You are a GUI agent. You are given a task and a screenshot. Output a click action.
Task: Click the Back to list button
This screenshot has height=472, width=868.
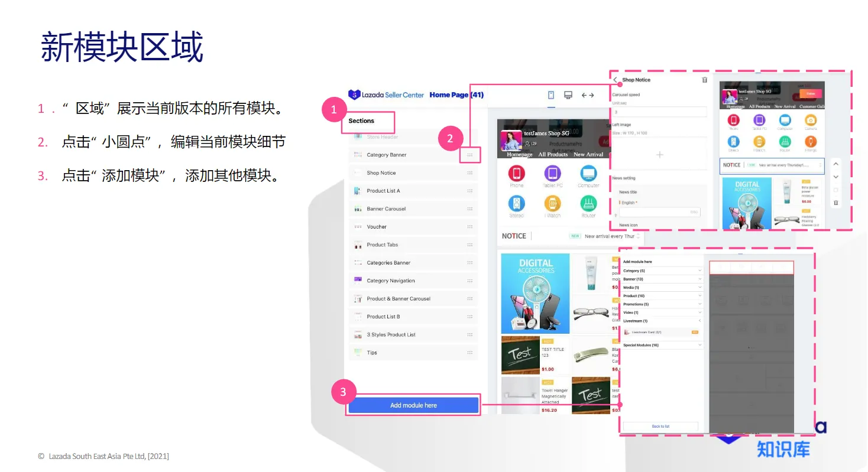point(661,426)
